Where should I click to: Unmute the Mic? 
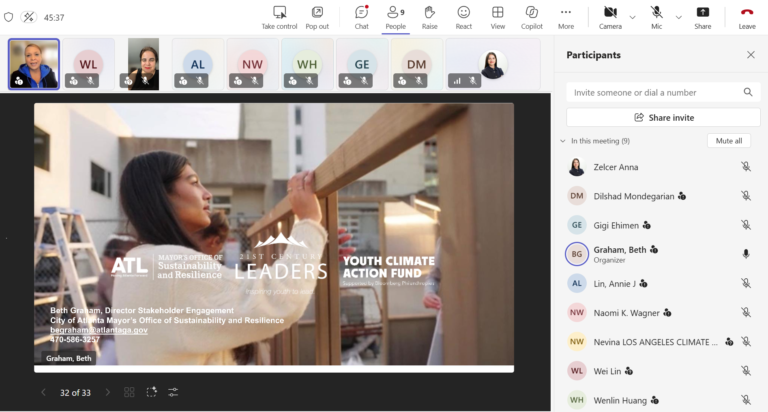656,18
